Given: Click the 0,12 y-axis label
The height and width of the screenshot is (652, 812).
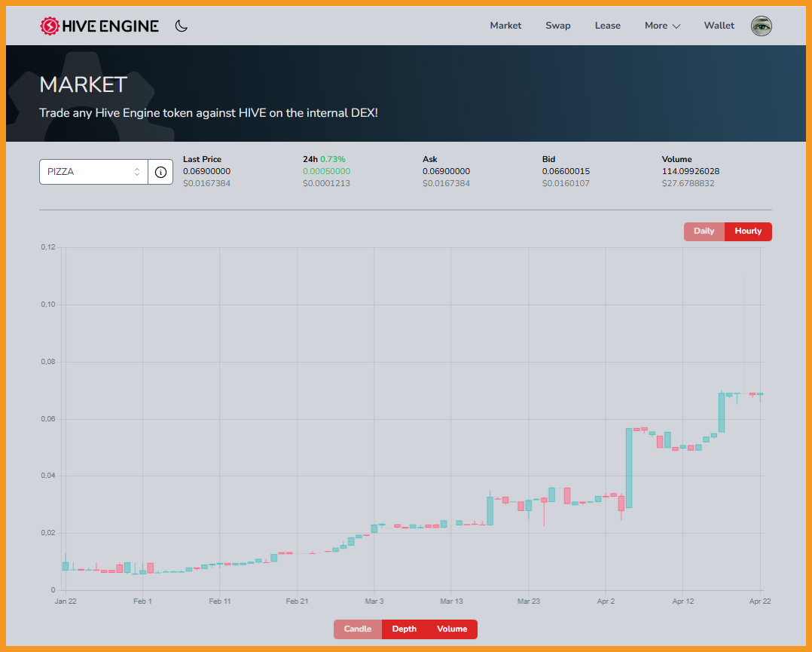Looking at the screenshot, I should pos(48,247).
